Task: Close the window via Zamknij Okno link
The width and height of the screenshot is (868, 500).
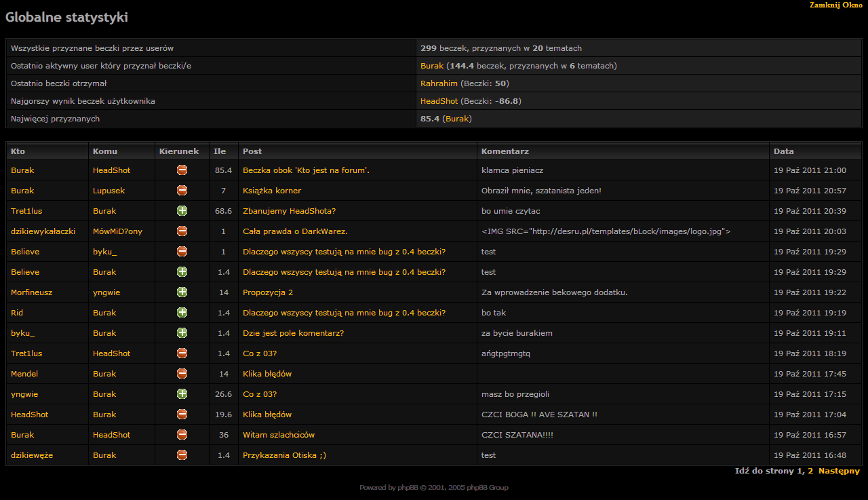Action: click(835, 5)
